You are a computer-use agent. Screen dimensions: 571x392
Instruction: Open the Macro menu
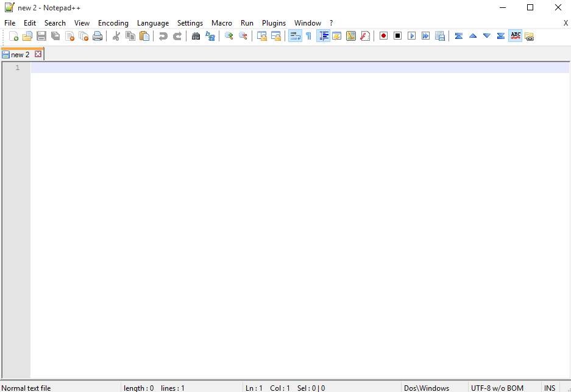222,23
